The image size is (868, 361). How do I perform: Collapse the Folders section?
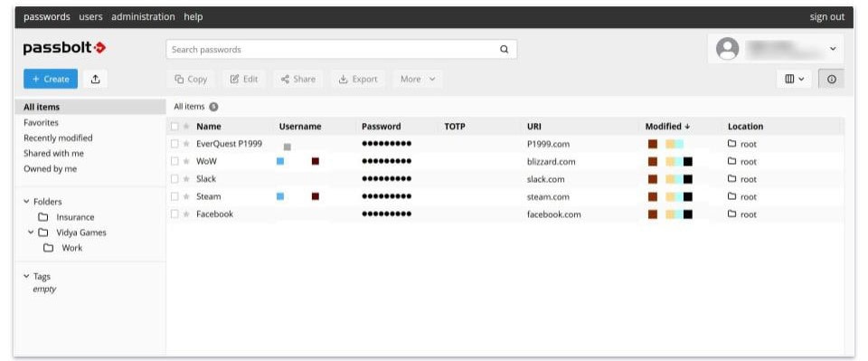pyautogui.click(x=26, y=202)
